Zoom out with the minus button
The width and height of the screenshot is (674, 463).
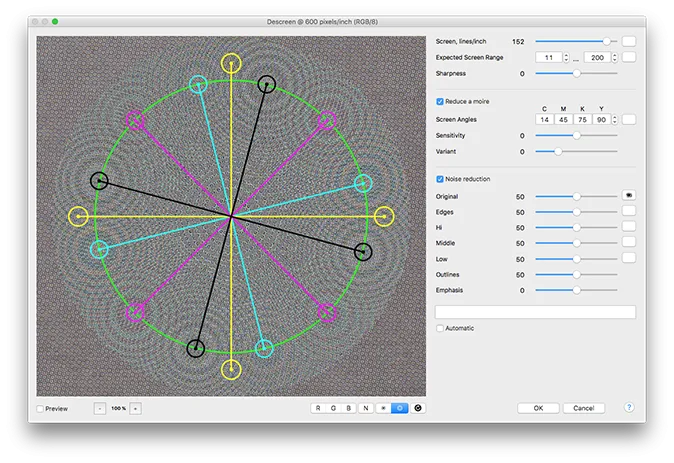point(99,408)
